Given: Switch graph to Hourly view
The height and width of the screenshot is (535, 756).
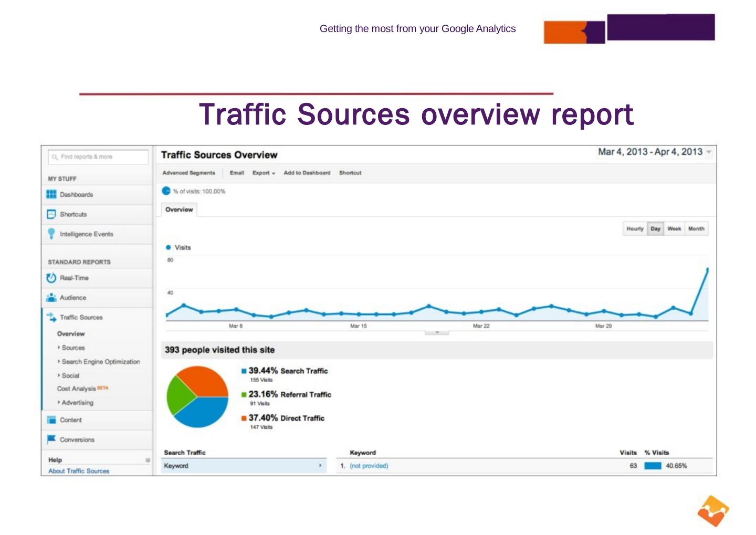Looking at the screenshot, I should (635, 229).
